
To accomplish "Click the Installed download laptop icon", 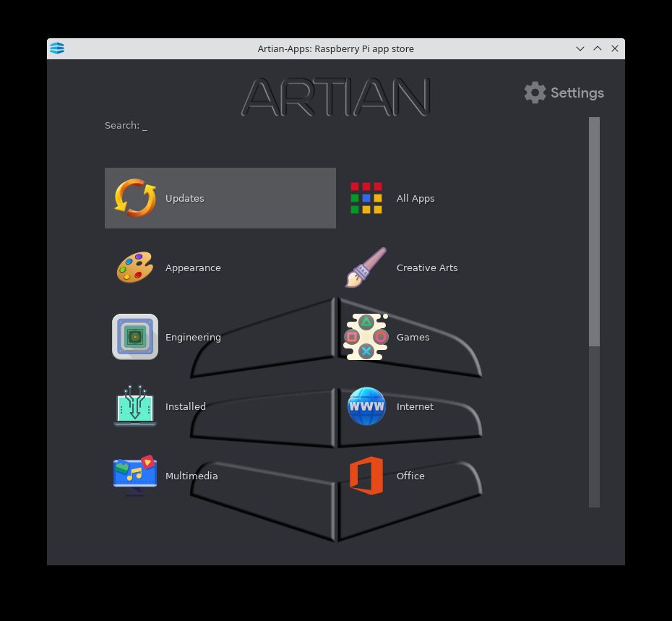I will (x=135, y=406).
